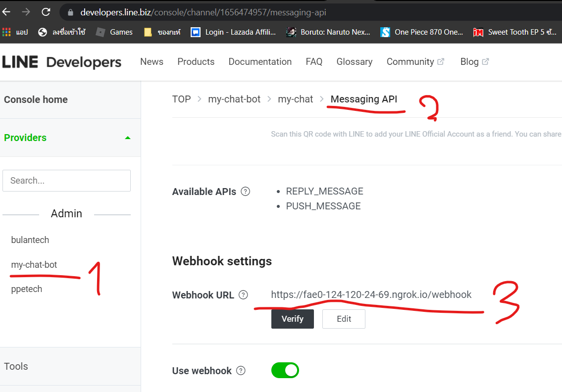The height and width of the screenshot is (392, 562).
Task: Open the Boruto: Naruto Next bookmark
Action: pos(328,32)
